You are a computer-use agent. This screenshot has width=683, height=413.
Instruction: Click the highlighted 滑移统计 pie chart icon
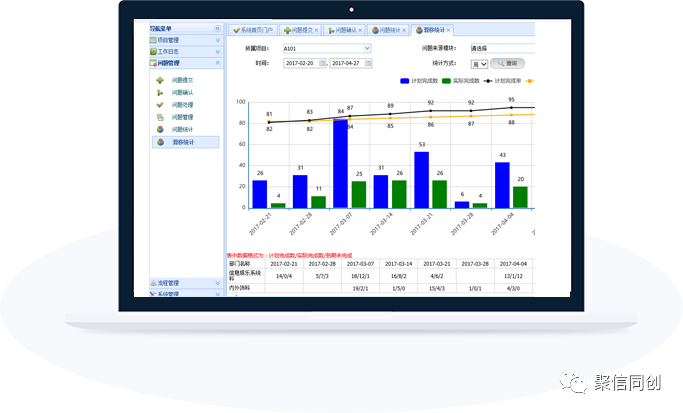(160, 142)
